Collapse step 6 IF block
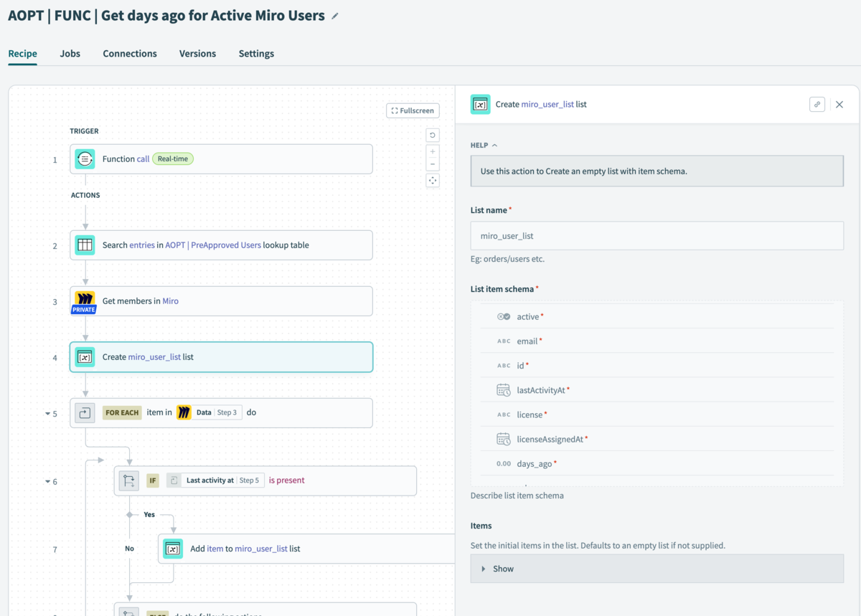This screenshot has width=861, height=616. click(48, 481)
